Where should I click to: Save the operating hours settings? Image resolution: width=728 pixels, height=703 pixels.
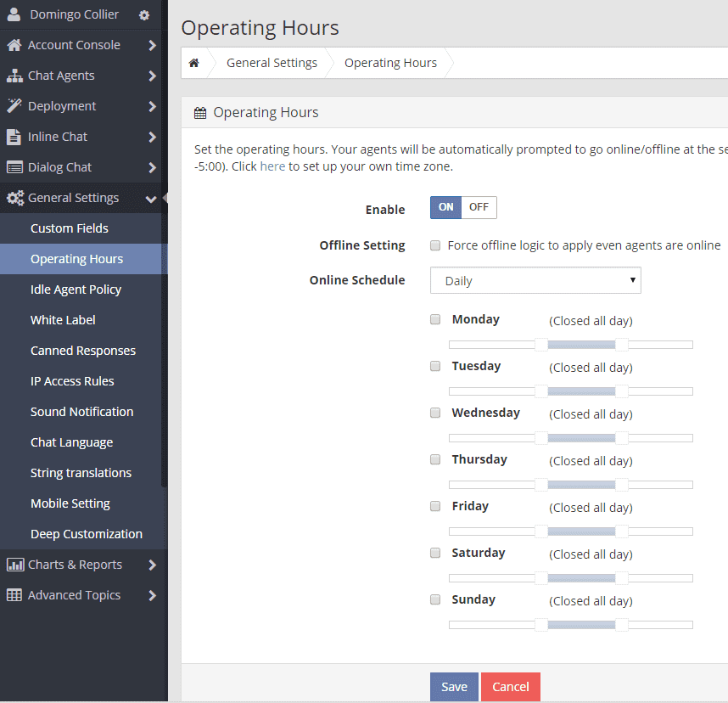(454, 687)
